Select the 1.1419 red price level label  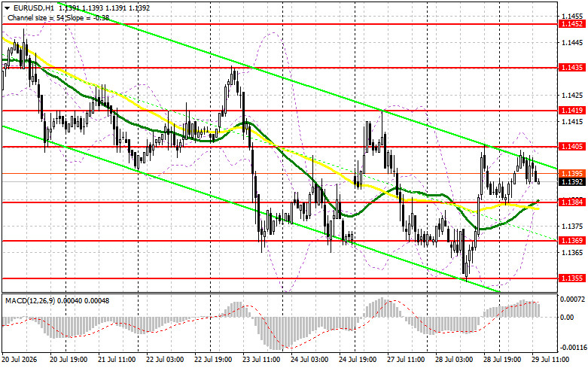[x=571, y=110]
